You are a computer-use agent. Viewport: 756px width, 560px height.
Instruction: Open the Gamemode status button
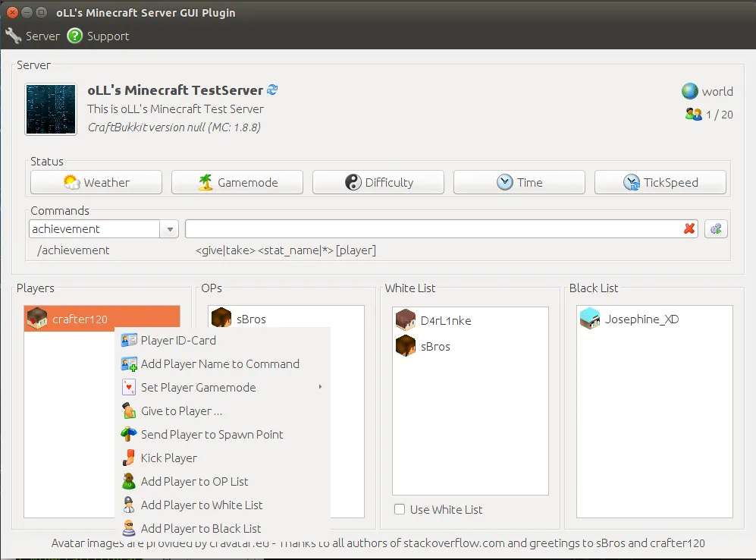pyautogui.click(x=237, y=182)
